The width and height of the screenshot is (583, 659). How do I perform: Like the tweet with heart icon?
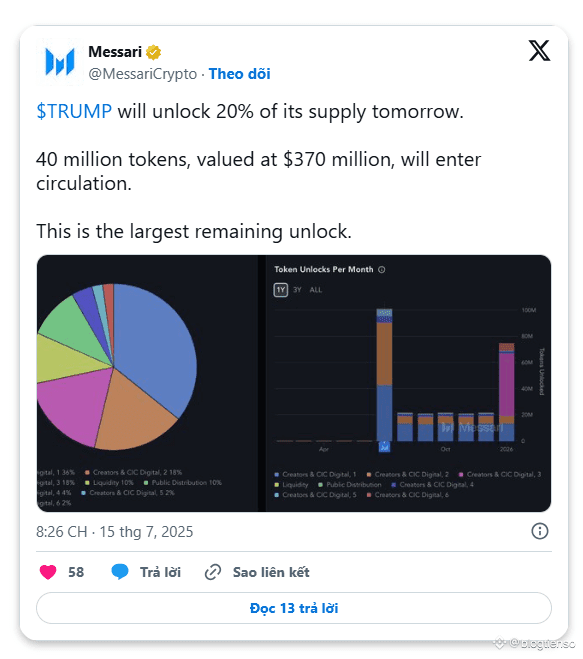coord(48,572)
